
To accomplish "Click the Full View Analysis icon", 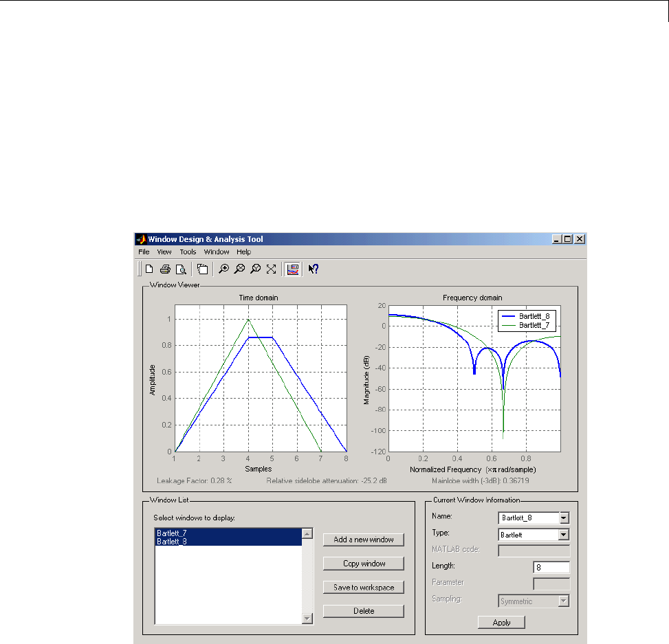I will coord(203,269).
